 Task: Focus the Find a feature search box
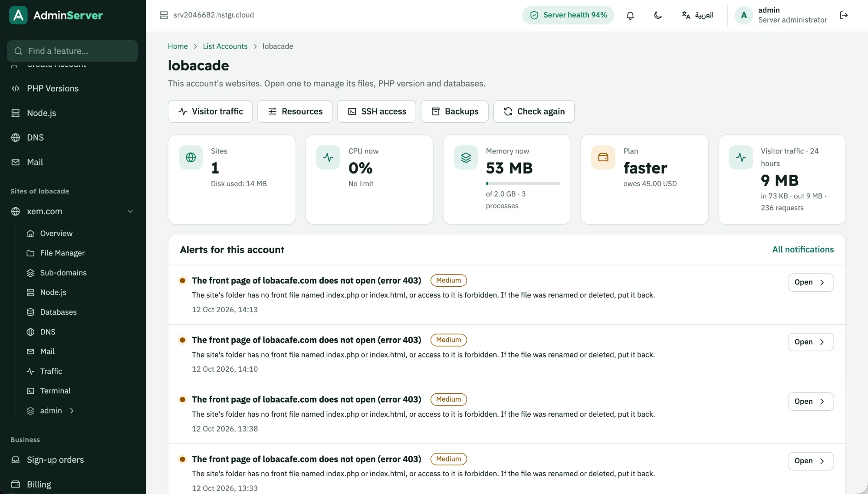(72, 51)
